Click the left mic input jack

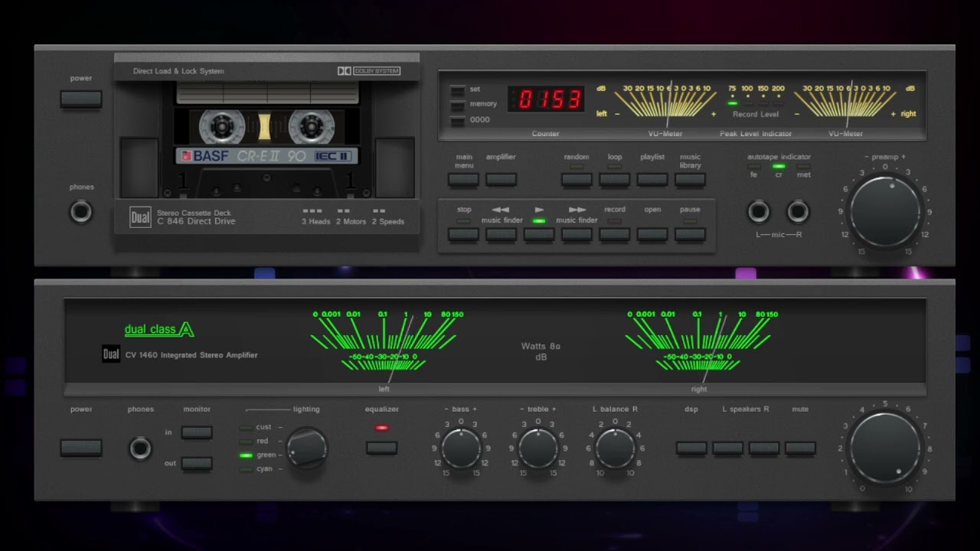(x=759, y=211)
